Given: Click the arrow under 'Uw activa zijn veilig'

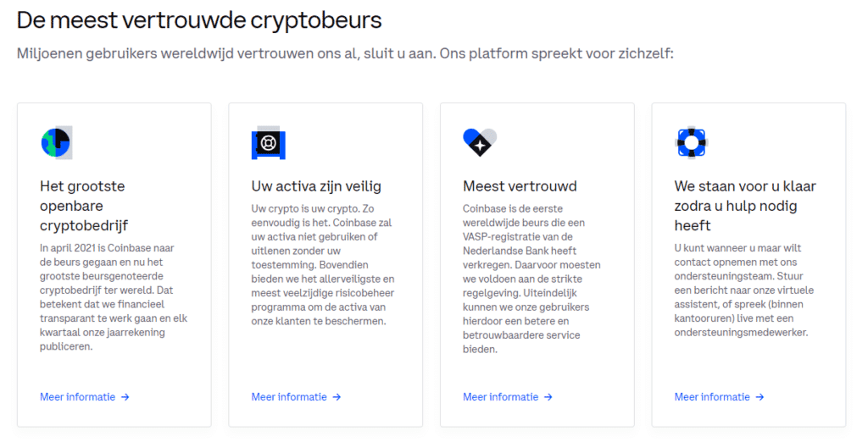Looking at the screenshot, I should point(337,397).
